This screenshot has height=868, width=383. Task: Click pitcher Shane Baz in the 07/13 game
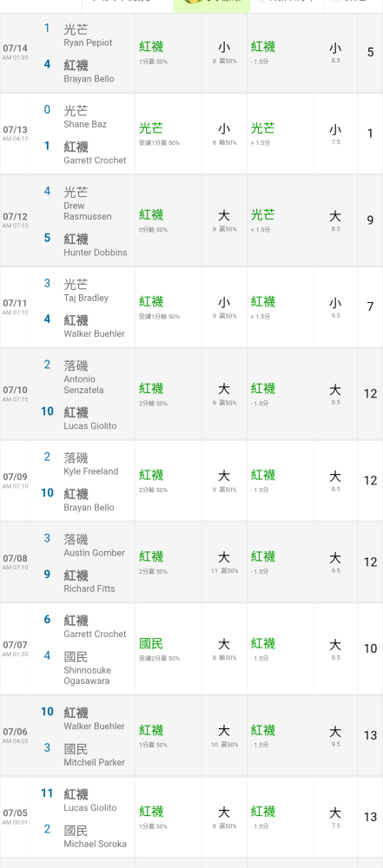pyautogui.click(x=85, y=124)
